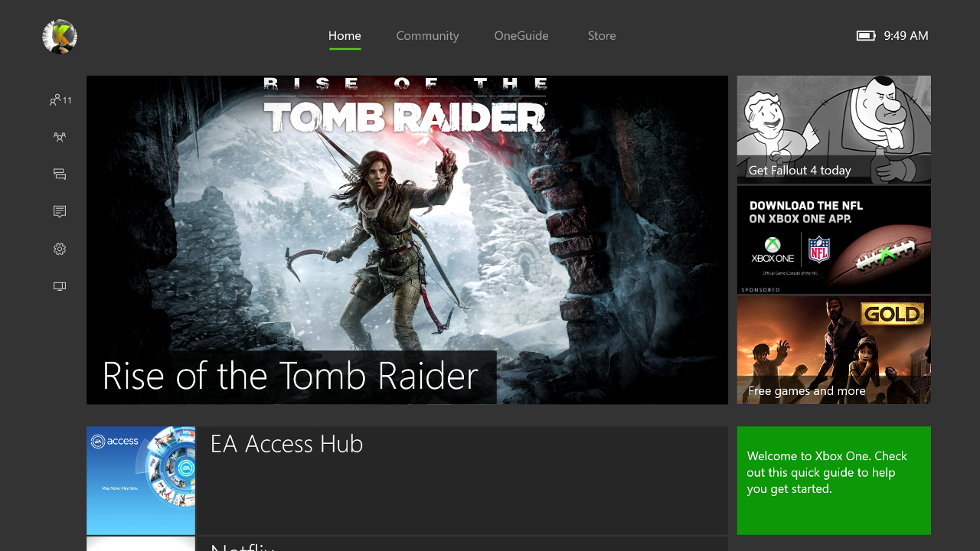Open the Welcome to Xbox One guide tile
The width and height of the screenshot is (980, 551).
[834, 481]
